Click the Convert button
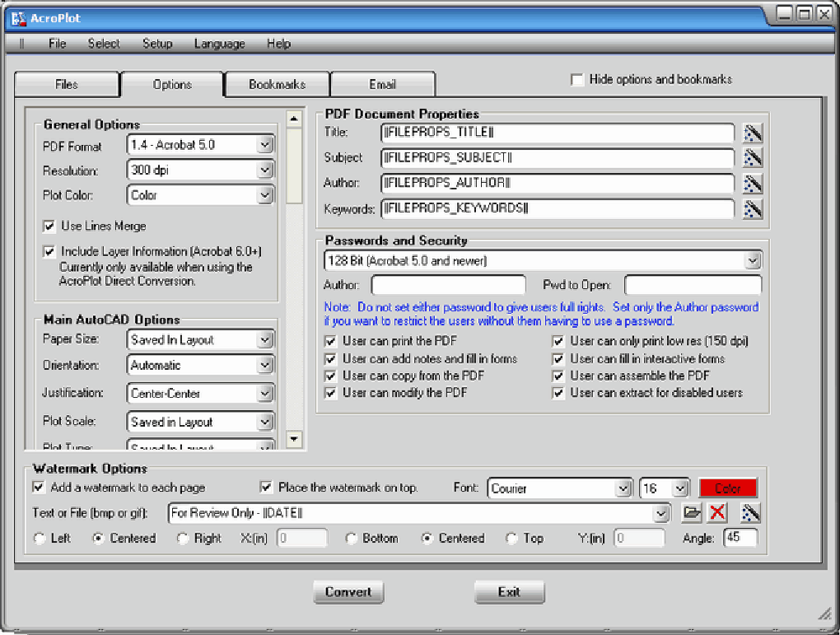 tap(348, 592)
